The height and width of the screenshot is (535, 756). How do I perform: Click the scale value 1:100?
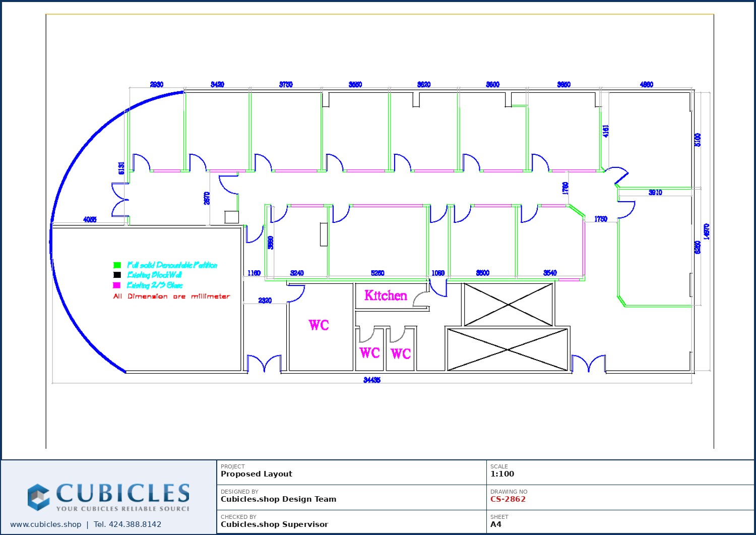coord(502,474)
